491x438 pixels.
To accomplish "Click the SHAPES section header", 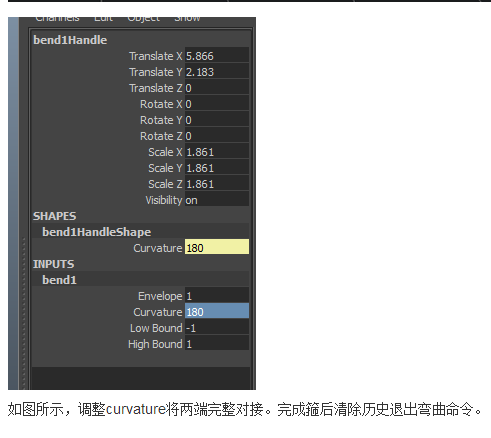I will pyautogui.click(x=54, y=216).
